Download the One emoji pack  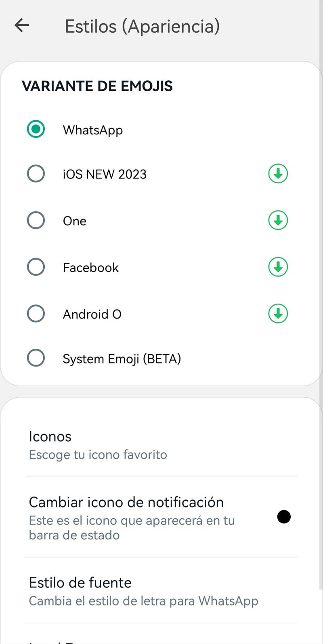click(x=278, y=220)
